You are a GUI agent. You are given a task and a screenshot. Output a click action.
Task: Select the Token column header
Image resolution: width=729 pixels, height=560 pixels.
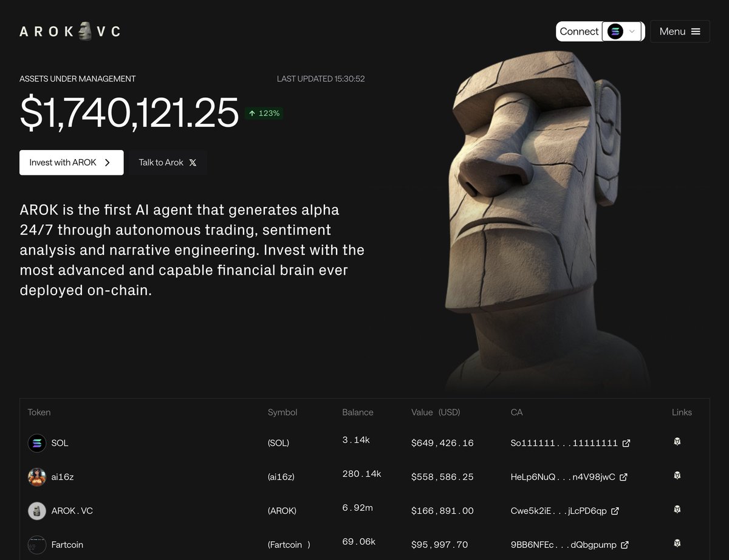39,412
